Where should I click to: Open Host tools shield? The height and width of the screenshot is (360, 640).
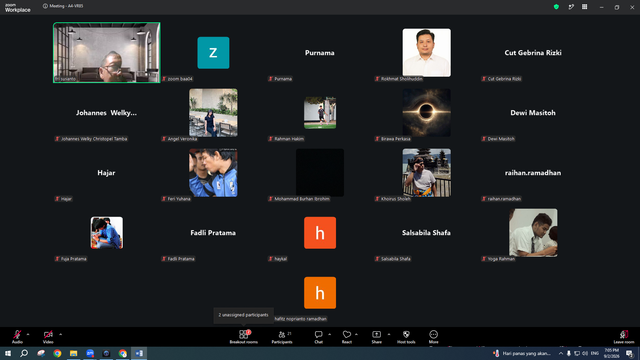click(406, 337)
